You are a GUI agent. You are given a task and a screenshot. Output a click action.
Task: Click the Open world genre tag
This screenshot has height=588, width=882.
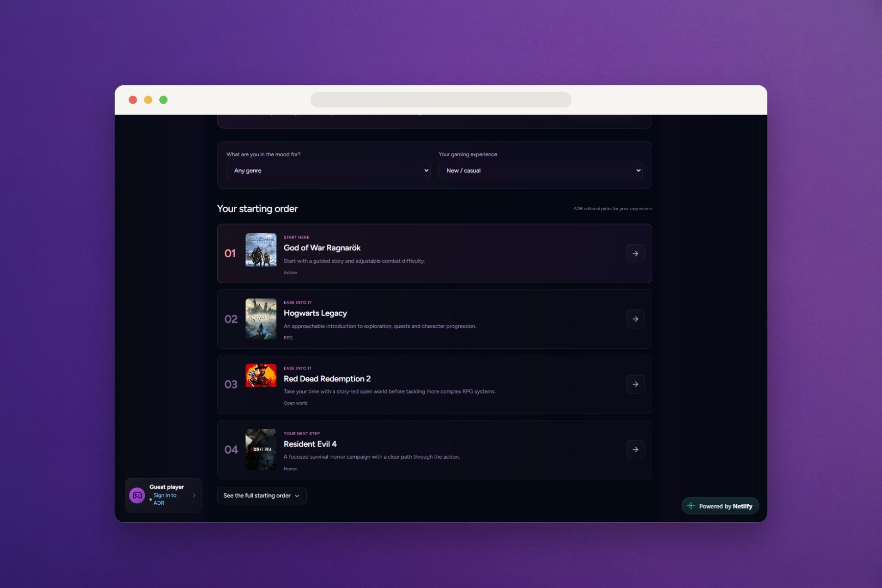point(295,403)
